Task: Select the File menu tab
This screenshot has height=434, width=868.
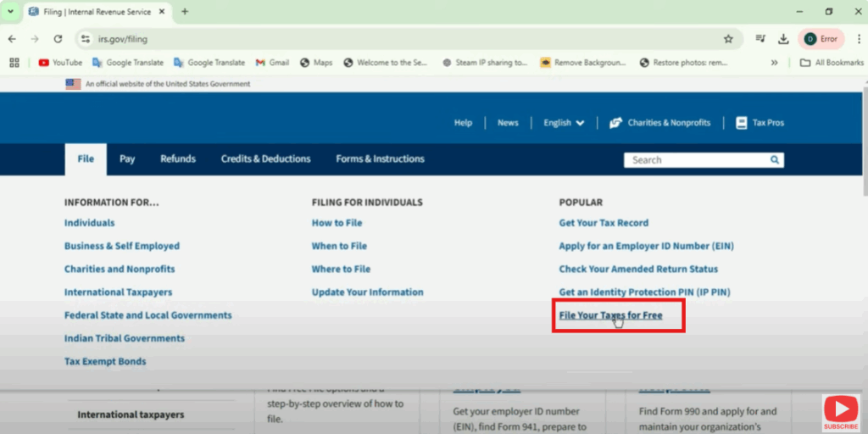Action: coord(86,159)
